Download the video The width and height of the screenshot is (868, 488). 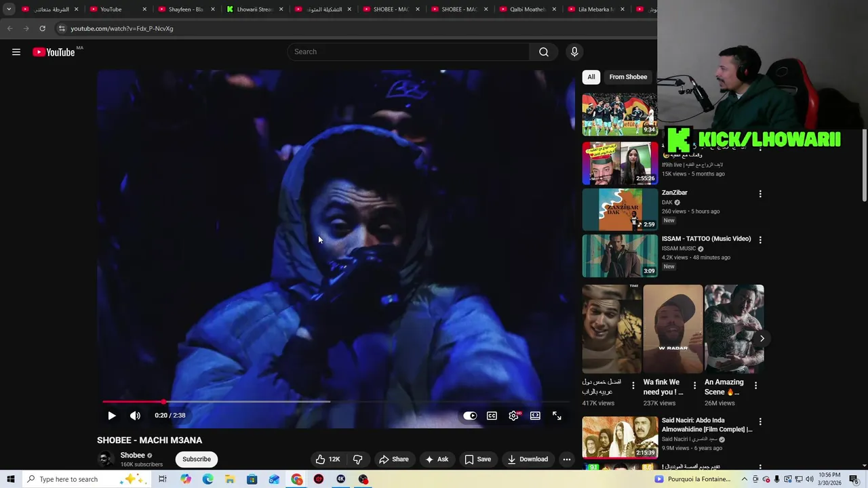click(528, 460)
